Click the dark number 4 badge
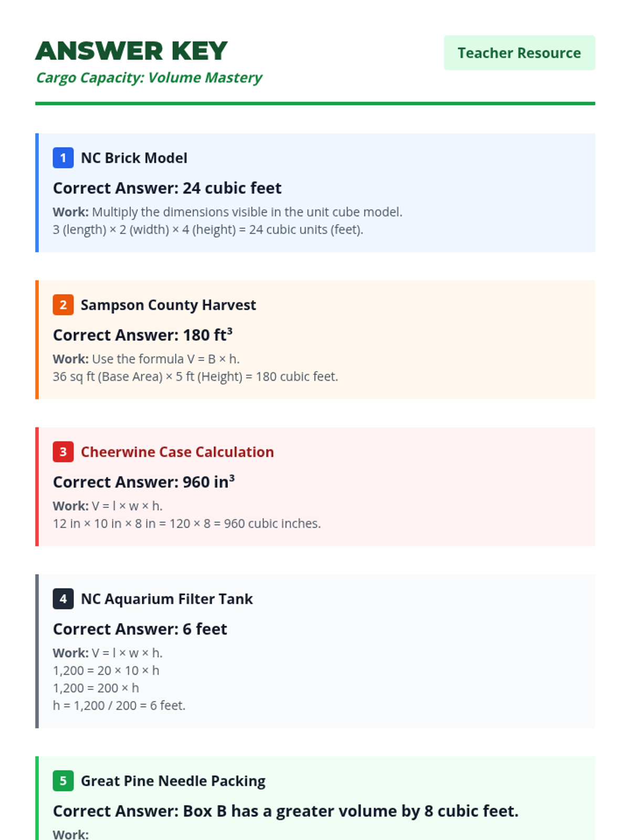630x840 pixels. tap(63, 599)
